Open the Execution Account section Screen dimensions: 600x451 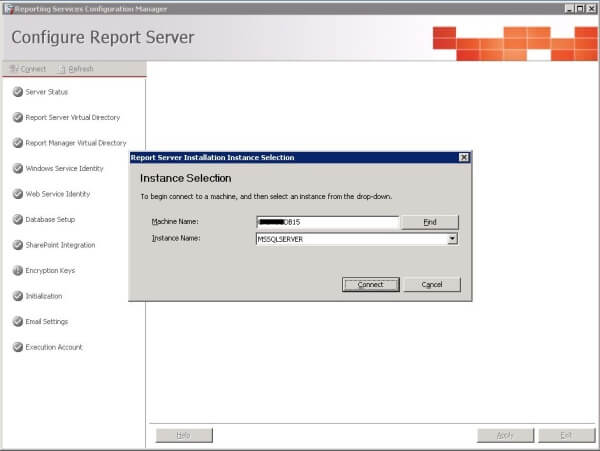(x=54, y=347)
